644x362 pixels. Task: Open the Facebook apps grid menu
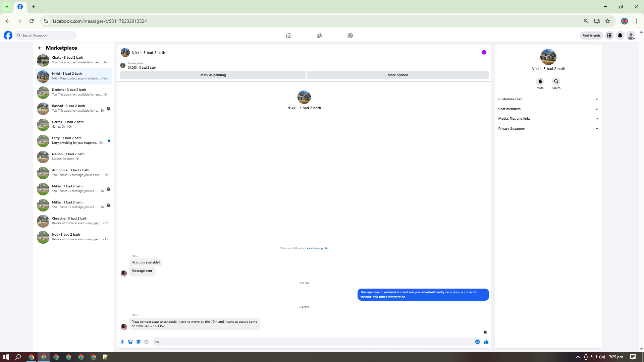pyautogui.click(x=609, y=36)
